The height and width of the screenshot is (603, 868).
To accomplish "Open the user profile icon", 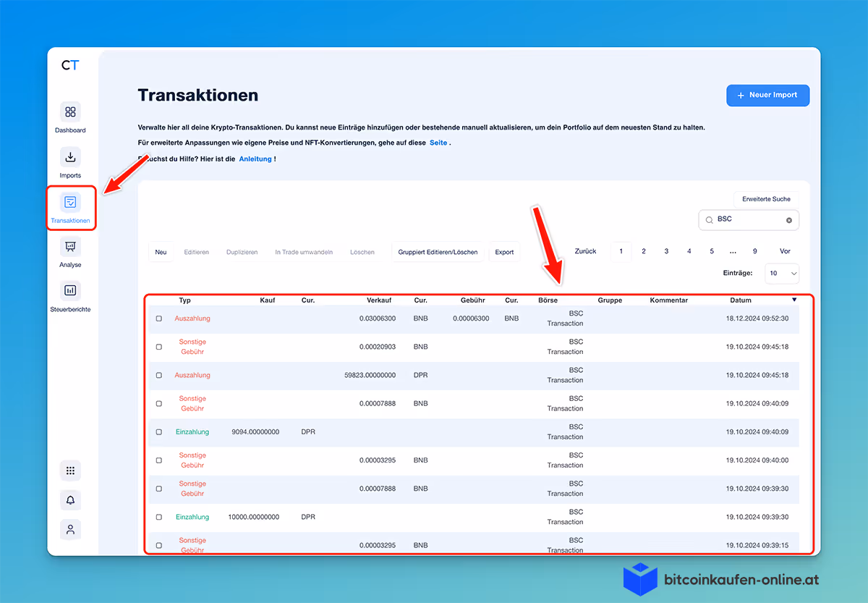I will [x=70, y=529].
